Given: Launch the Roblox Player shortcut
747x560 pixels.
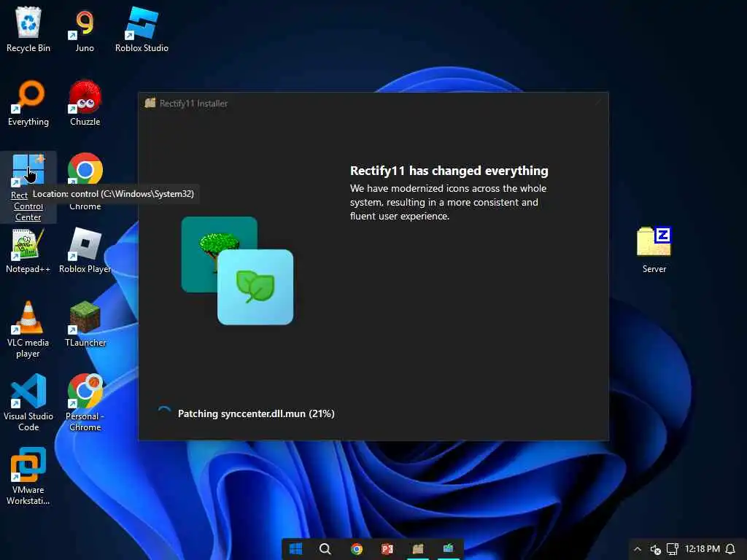Looking at the screenshot, I should pyautogui.click(x=85, y=251).
